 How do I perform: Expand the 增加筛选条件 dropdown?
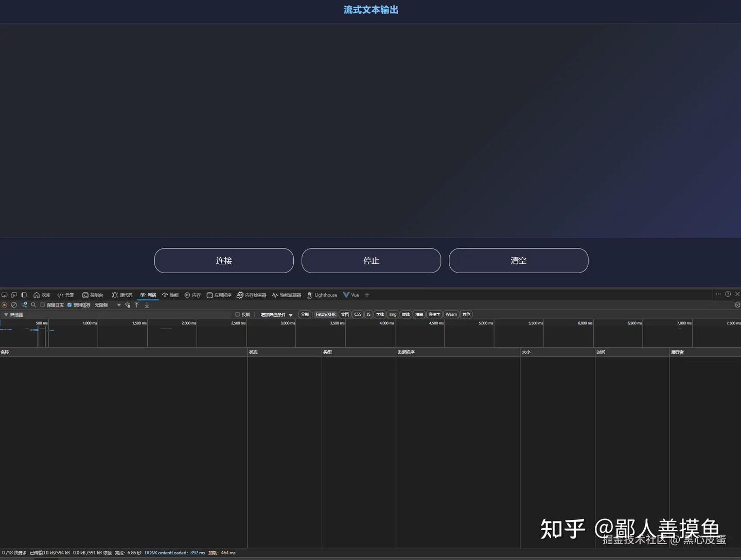(275, 314)
